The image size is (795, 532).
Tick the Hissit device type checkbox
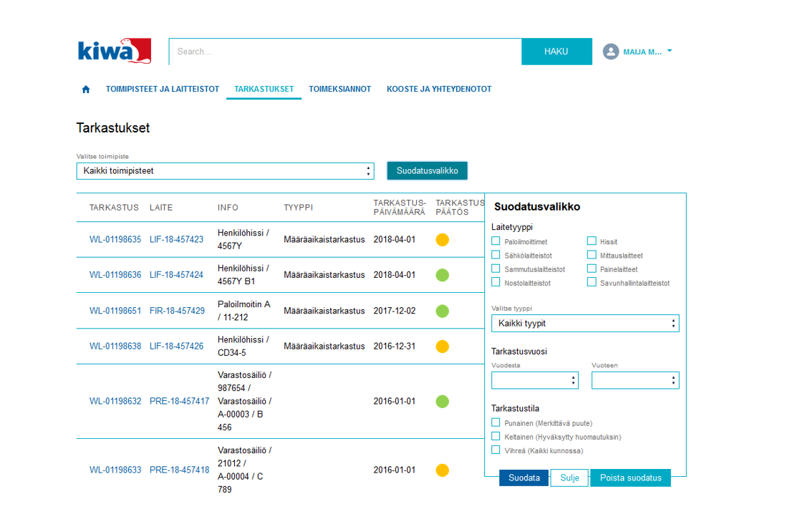tap(592, 242)
